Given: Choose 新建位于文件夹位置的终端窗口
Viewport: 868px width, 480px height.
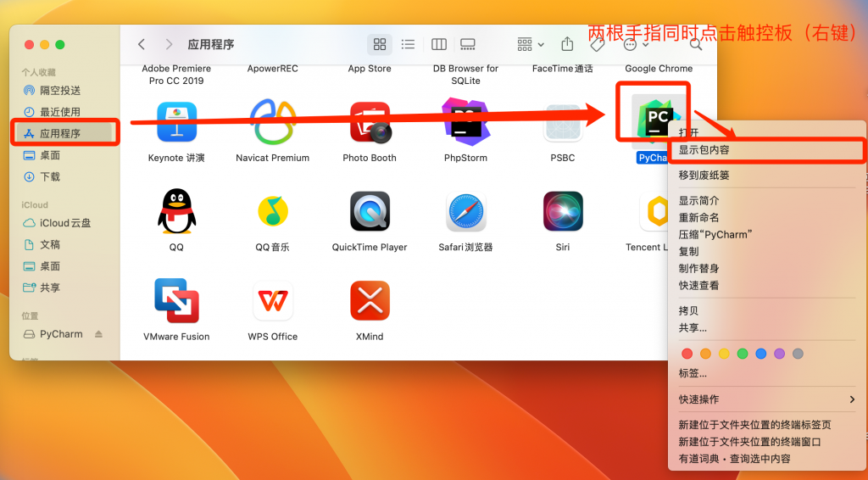Looking at the screenshot, I should [x=767, y=442].
